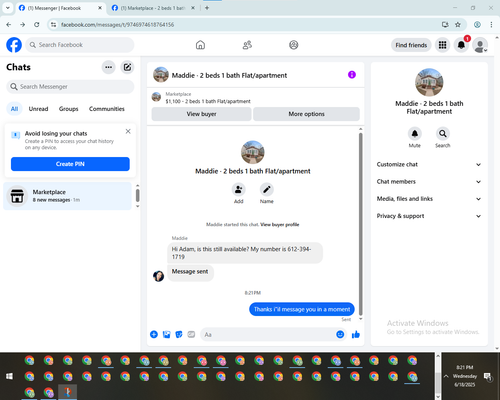Open chat options three-dot button
The width and height of the screenshot is (500, 400).
tap(108, 67)
